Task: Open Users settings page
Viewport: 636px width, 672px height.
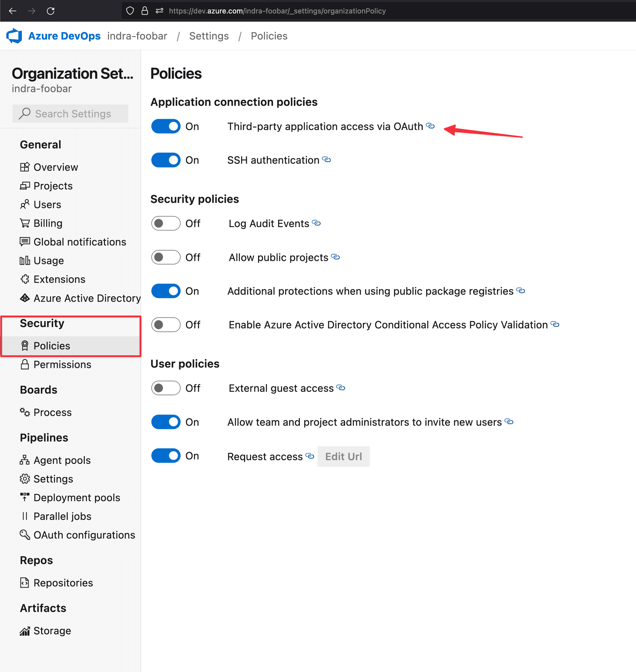Action: pyautogui.click(x=70, y=204)
